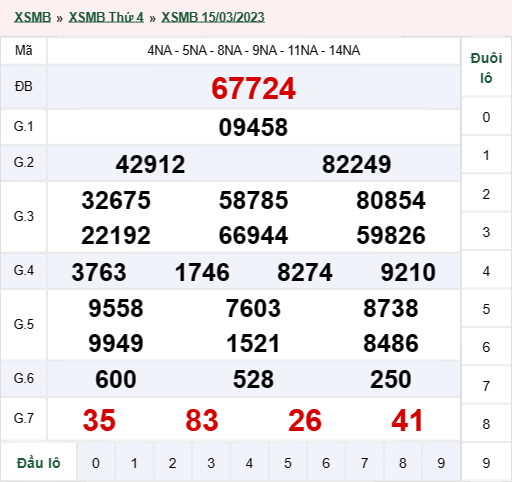Image resolution: width=512 pixels, height=482 pixels.
Task: Select Đầu lô digit 4
Action: 249,463
